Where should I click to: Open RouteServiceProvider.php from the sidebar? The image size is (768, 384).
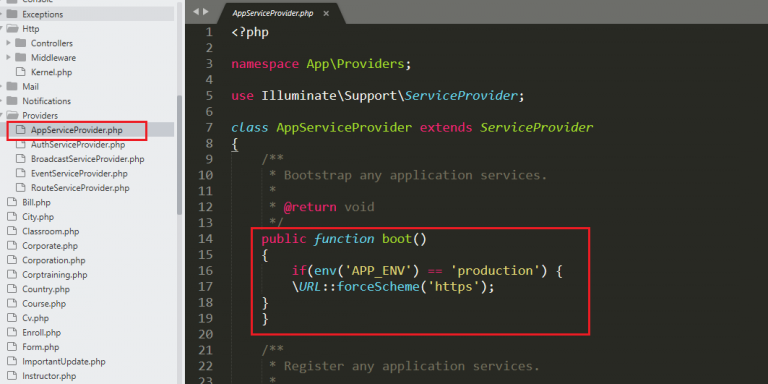(80, 188)
